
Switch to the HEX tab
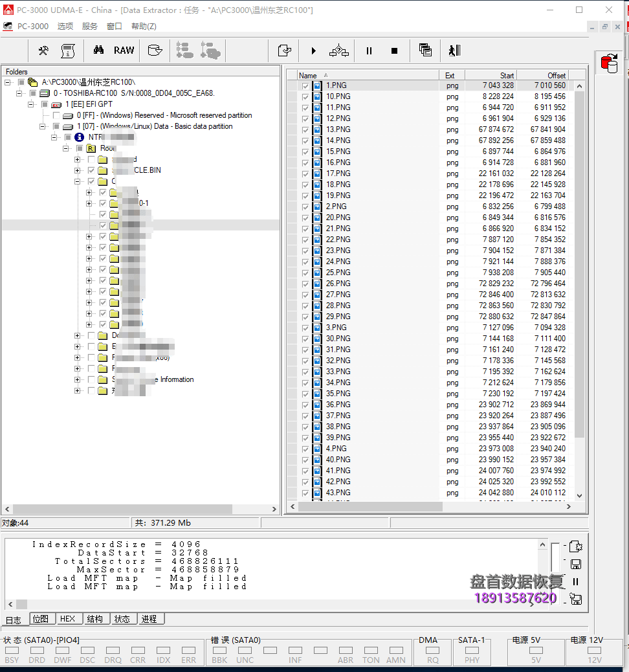coord(68,618)
